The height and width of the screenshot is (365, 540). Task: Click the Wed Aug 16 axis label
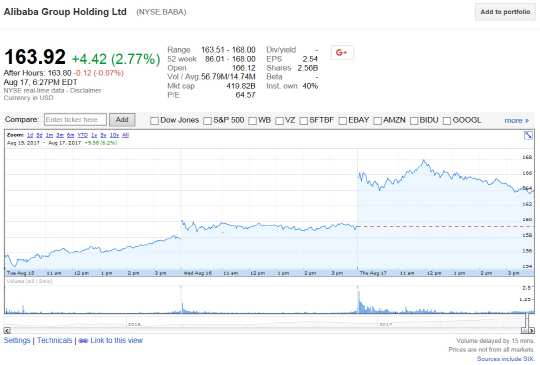tap(197, 273)
